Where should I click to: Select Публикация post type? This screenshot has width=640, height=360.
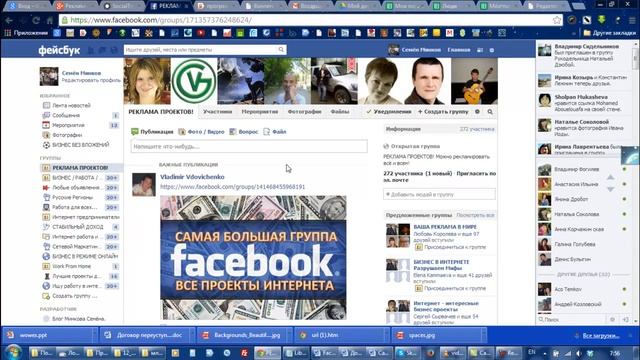tap(152, 132)
